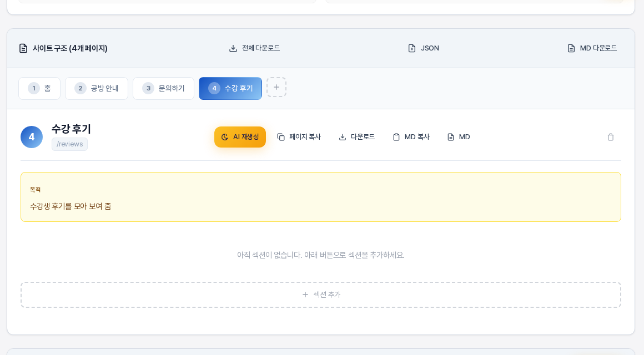Open the 공방 안내 page tab
This screenshot has height=355, width=644.
(97, 88)
